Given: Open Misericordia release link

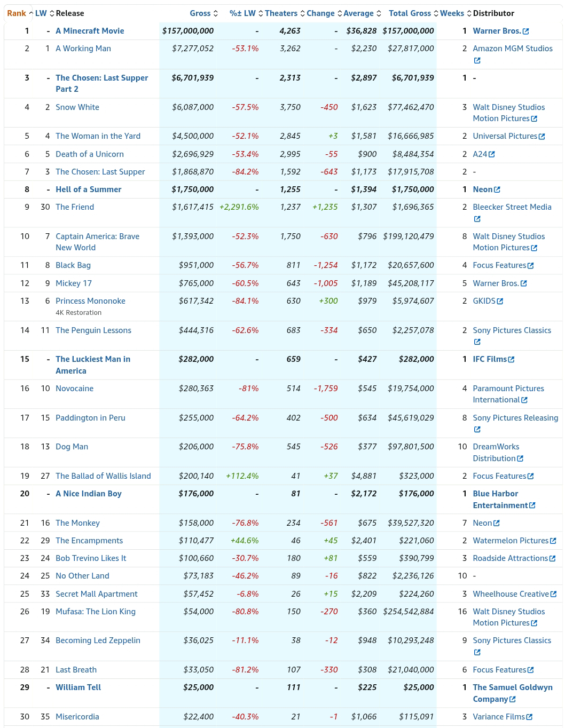Looking at the screenshot, I should coord(77,717).
